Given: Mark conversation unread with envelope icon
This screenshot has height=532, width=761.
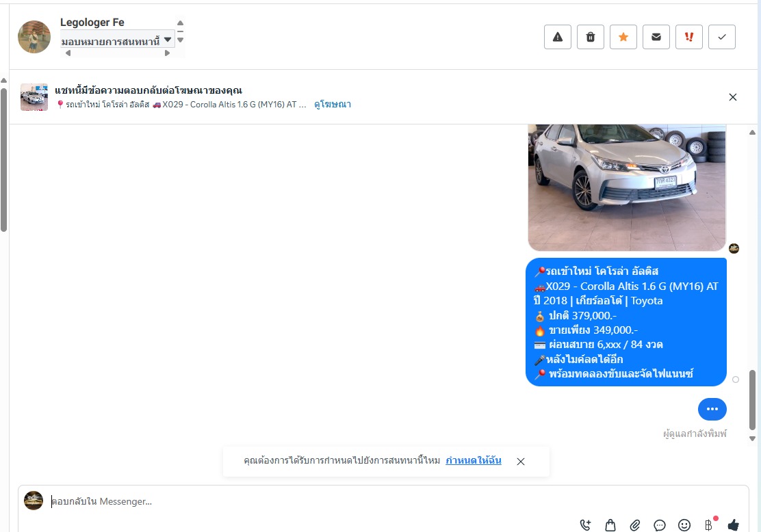Looking at the screenshot, I should (x=656, y=37).
